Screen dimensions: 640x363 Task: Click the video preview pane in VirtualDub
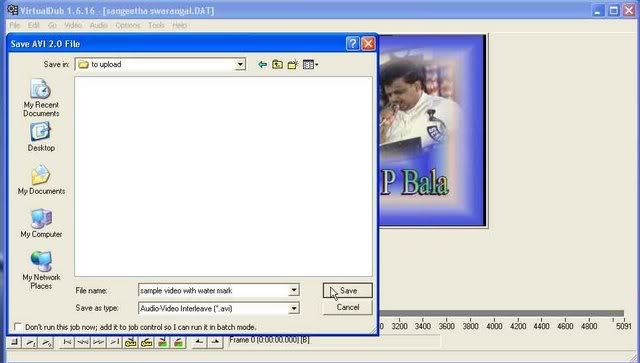pyautogui.click(x=433, y=131)
